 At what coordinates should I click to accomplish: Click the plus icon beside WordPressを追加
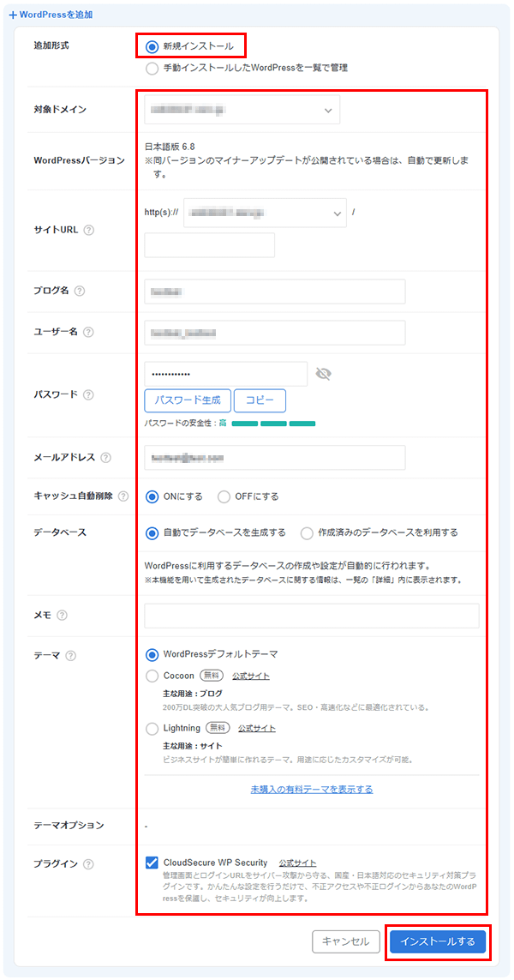click(13, 15)
